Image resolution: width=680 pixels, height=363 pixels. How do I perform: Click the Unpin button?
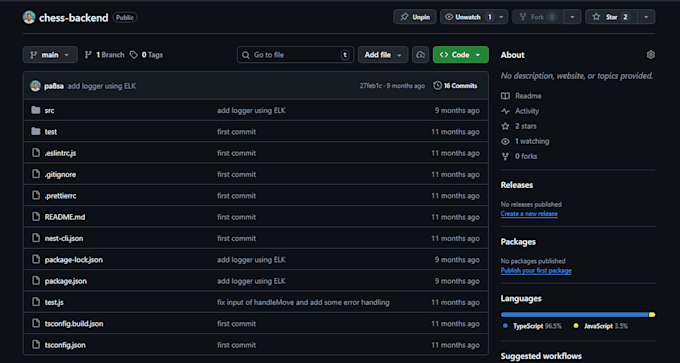(415, 17)
